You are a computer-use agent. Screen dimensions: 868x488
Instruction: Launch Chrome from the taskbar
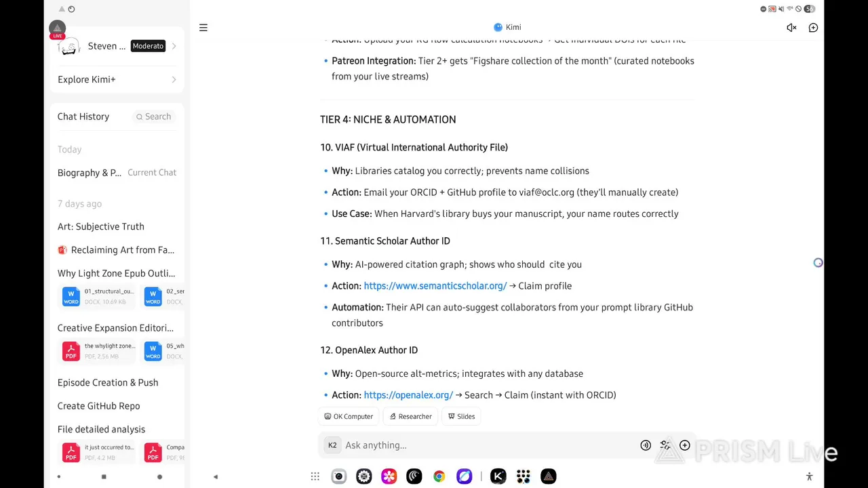439,476
